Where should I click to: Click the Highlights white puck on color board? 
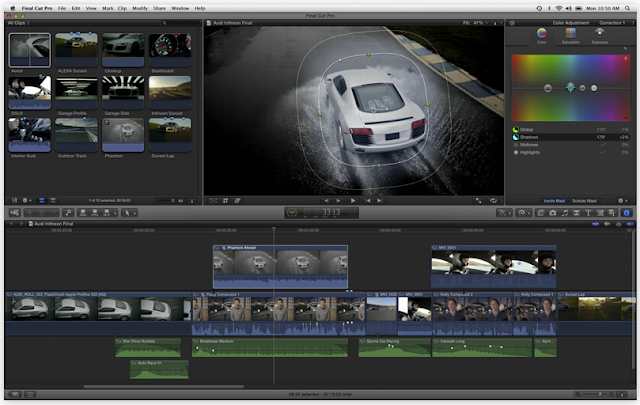pos(594,88)
